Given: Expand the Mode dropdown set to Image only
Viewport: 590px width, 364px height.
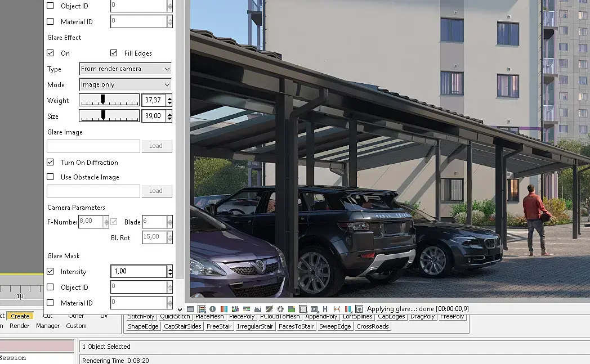Looking at the screenshot, I should click(126, 84).
